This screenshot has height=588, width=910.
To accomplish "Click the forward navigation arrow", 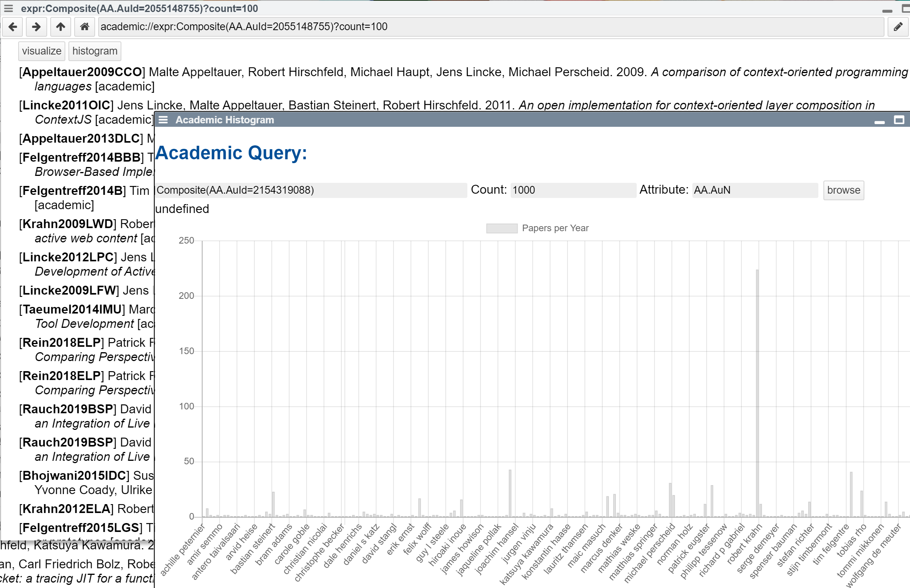I will [x=36, y=27].
